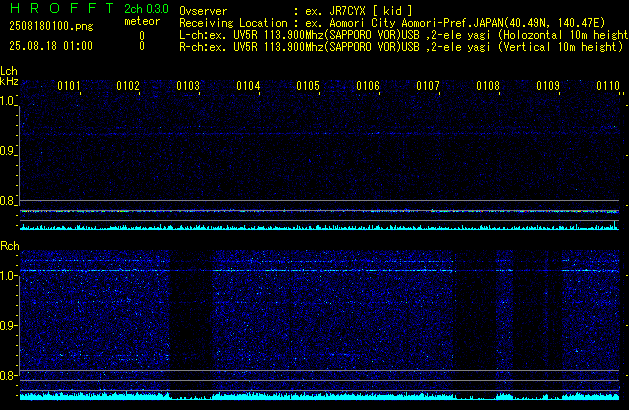Click the L-ch antenna description line
Viewport: 629px width, 410px height.
pos(404,35)
